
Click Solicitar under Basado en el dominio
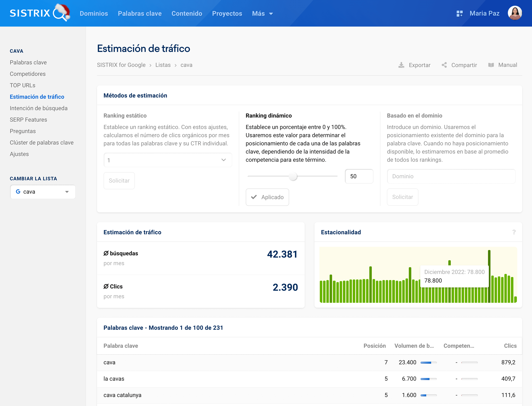402,197
